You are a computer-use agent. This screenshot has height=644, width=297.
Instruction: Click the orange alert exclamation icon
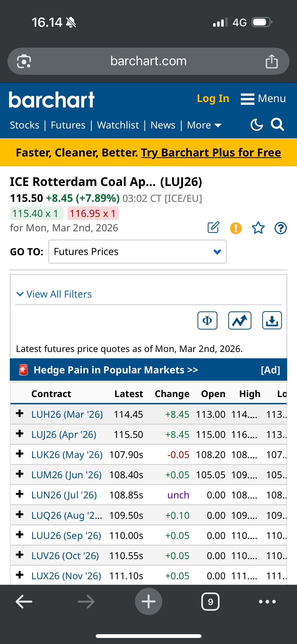[236, 228]
